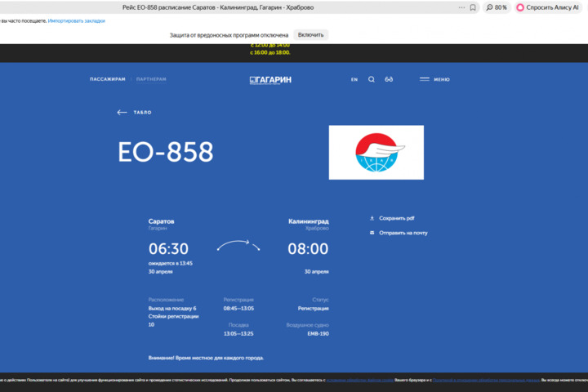Screen dimensions: 588x392
Task: Click the search magnifier icon in site header
Action: coord(372,79)
